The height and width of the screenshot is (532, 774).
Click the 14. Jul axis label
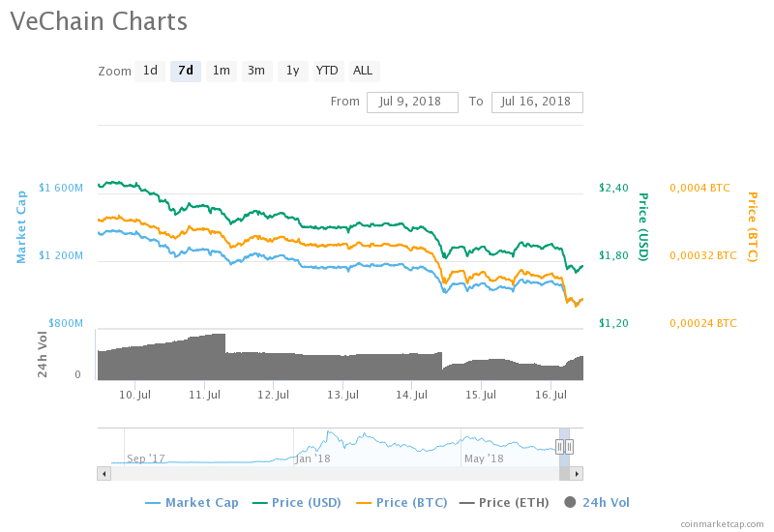click(412, 395)
